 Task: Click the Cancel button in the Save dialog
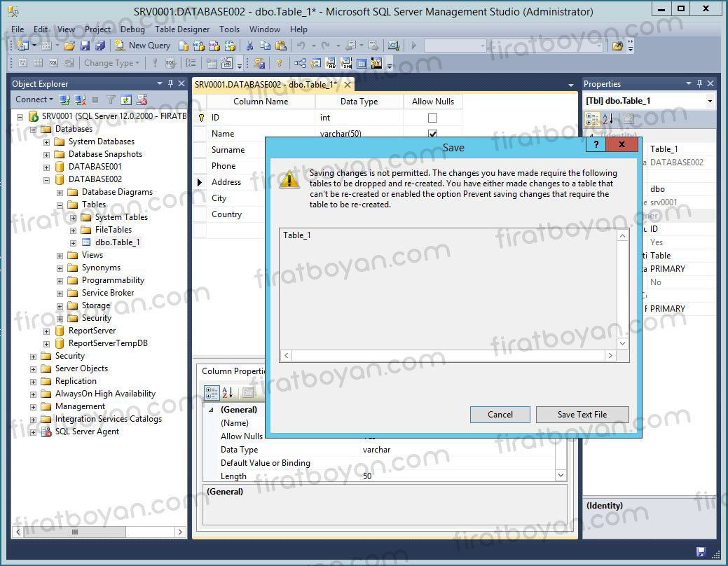click(x=500, y=414)
